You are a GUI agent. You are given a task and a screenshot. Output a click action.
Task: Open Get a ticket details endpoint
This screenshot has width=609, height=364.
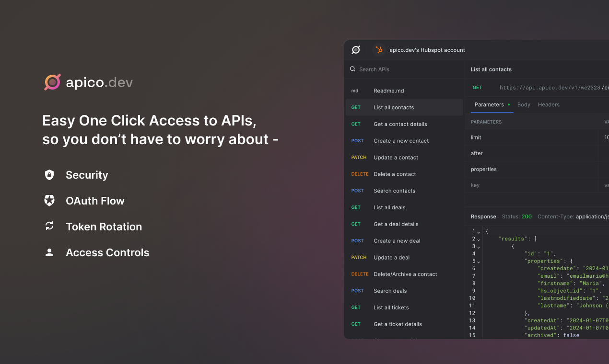point(404,324)
